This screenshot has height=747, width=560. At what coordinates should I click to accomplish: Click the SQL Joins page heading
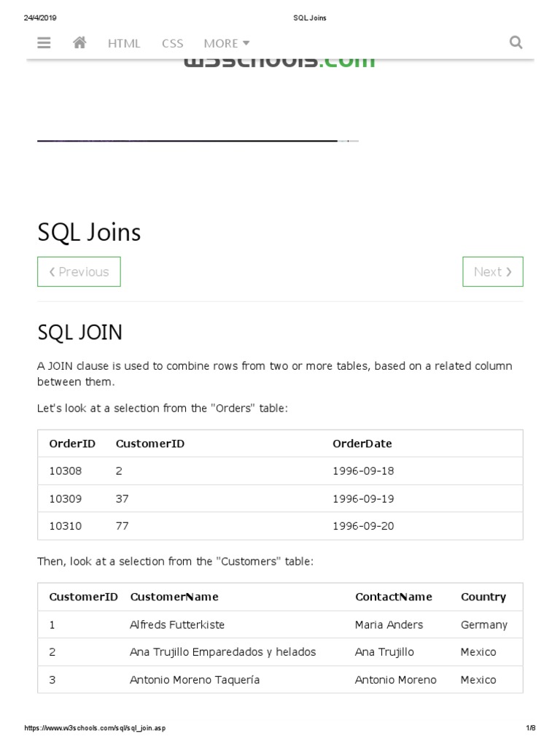[89, 232]
